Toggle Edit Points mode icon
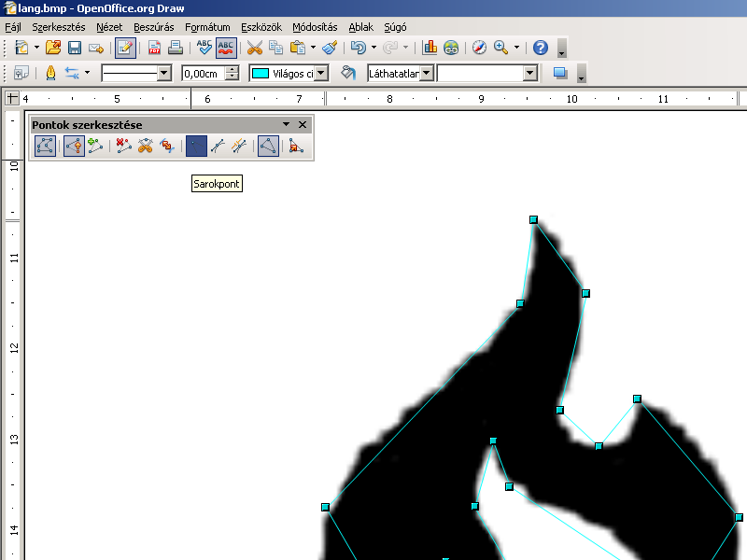 pos(45,146)
